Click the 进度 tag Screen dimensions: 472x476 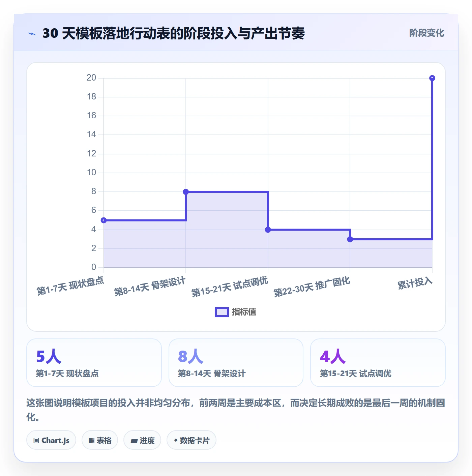[142, 440]
